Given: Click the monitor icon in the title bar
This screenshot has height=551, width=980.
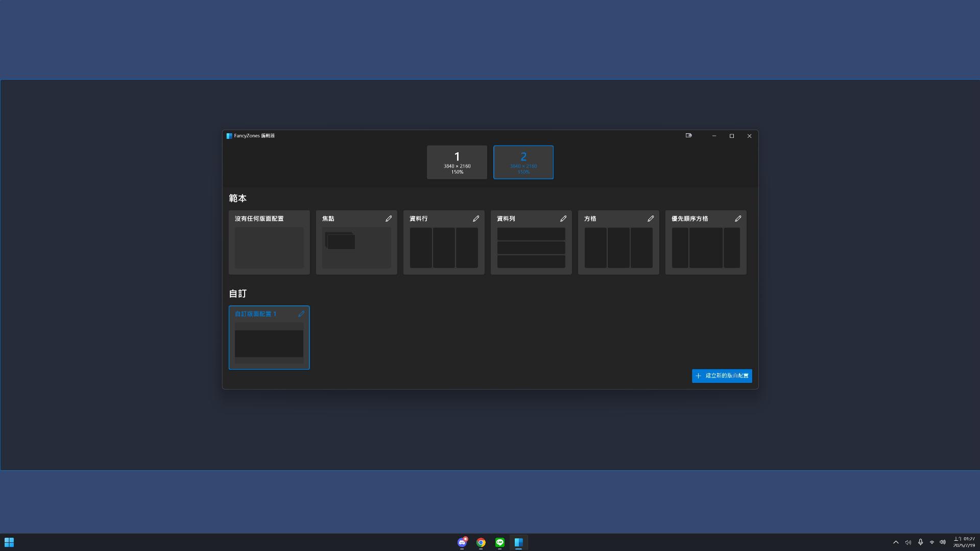Looking at the screenshot, I should pyautogui.click(x=688, y=136).
